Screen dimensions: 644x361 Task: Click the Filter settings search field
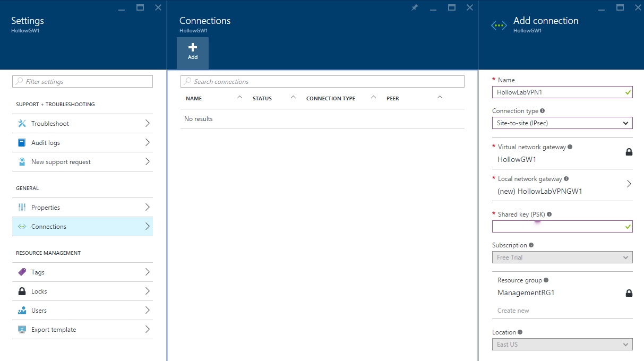pyautogui.click(x=82, y=82)
